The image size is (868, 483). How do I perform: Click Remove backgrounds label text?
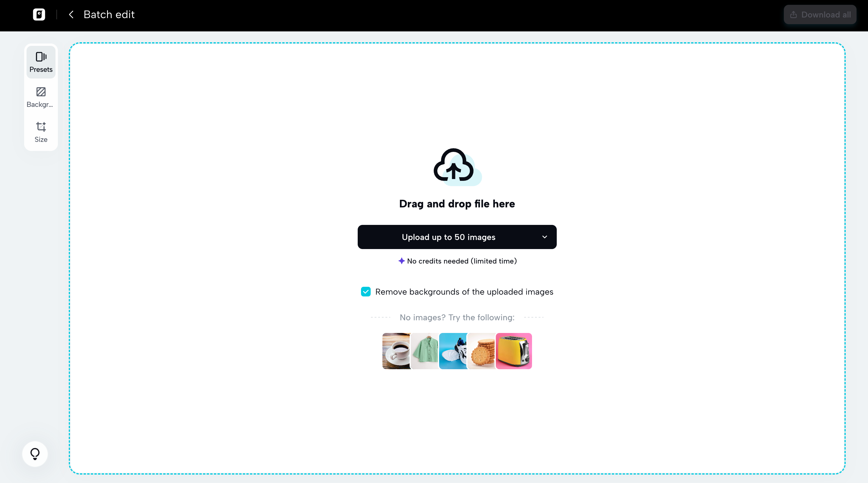[464, 292]
